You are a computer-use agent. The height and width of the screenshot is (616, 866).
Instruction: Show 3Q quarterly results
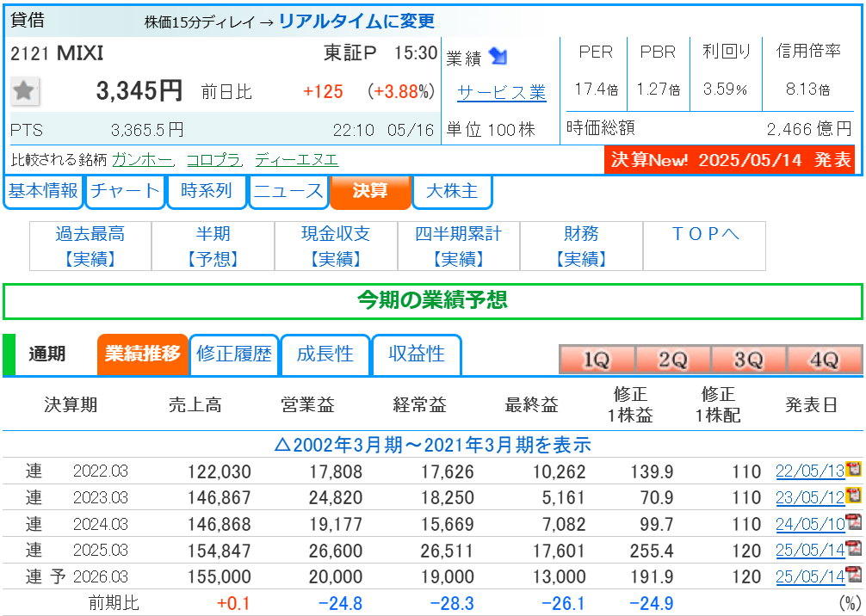click(x=748, y=360)
